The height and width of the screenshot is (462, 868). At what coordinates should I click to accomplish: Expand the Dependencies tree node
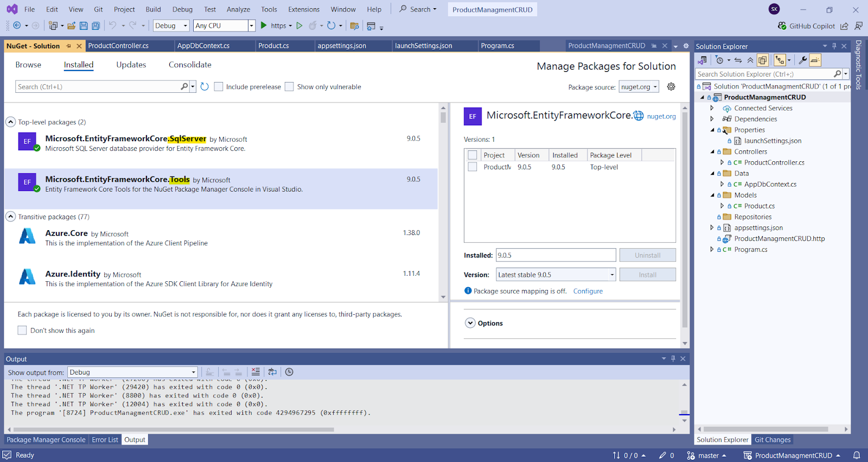pyautogui.click(x=712, y=119)
